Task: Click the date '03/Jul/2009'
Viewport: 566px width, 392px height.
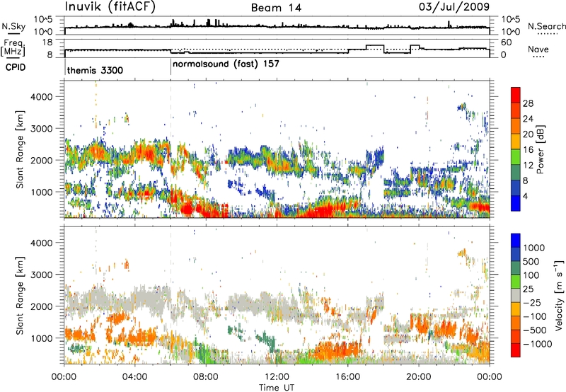Action: click(x=454, y=6)
